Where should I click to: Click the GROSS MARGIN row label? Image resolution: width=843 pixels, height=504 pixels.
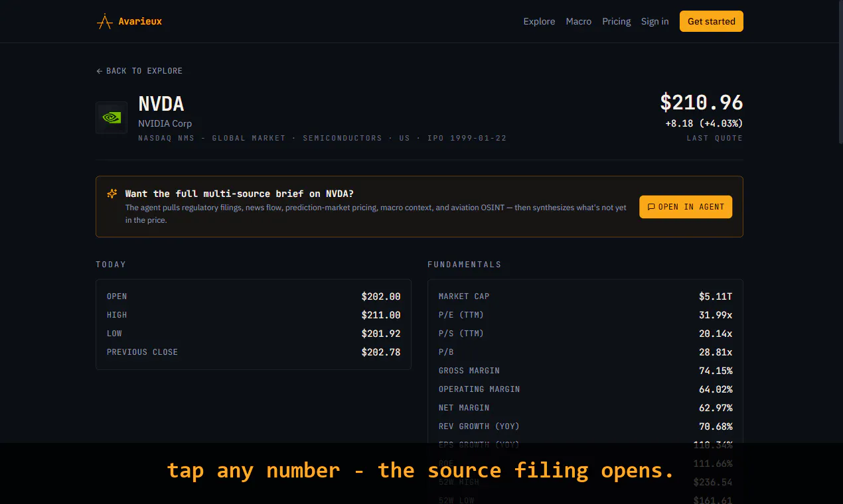(x=469, y=371)
